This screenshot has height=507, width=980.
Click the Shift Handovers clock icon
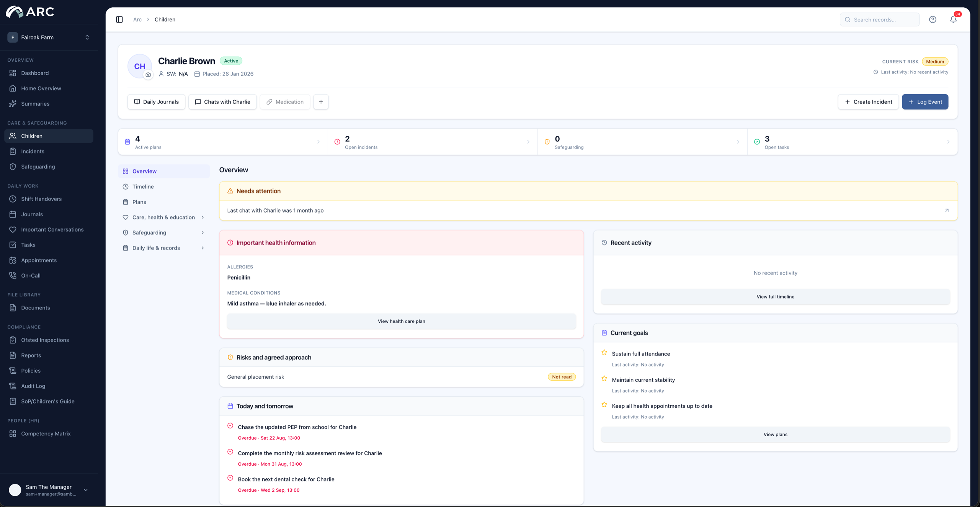coord(13,199)
